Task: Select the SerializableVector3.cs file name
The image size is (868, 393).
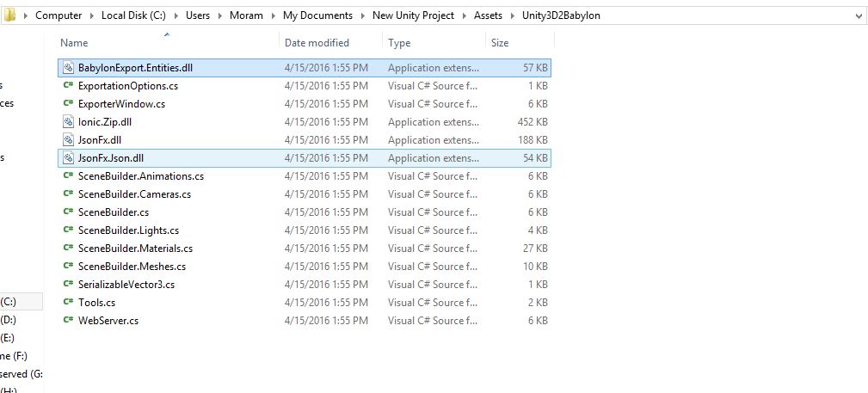Action: pos(126,285)
